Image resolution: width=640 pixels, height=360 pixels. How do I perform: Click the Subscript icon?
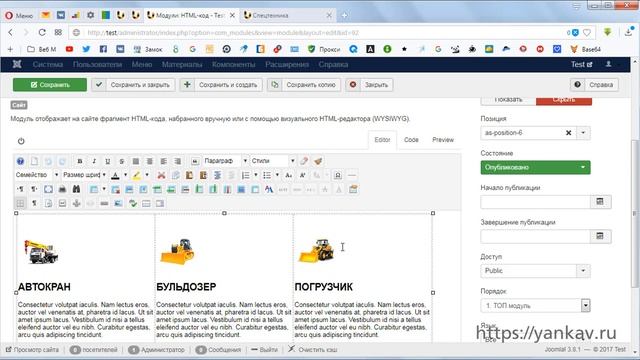point(289,175)
